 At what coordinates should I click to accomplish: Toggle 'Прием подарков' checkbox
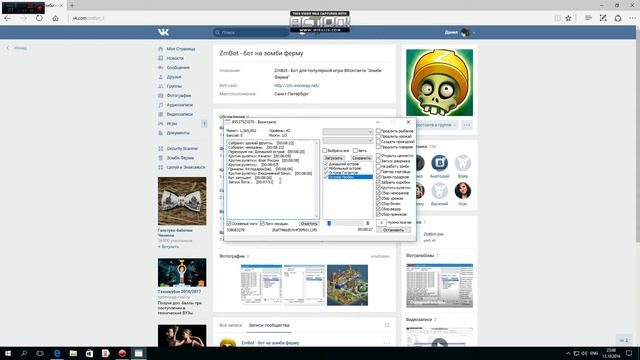tap(378, 177)
